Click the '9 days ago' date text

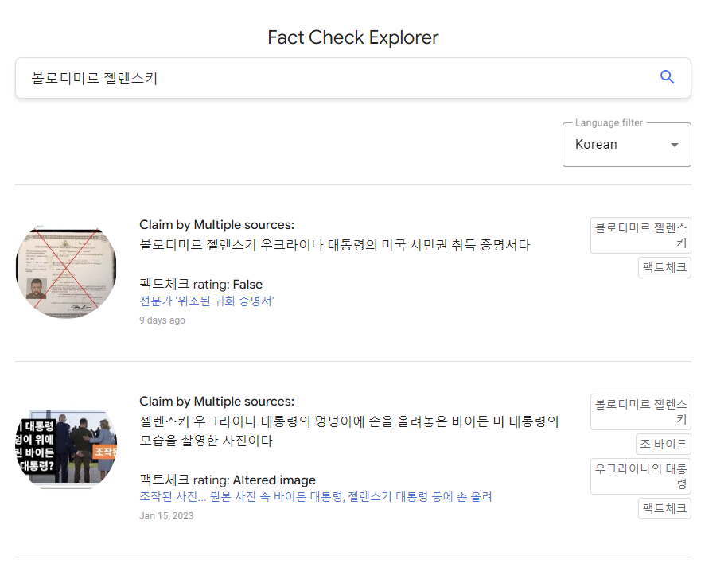162,320
